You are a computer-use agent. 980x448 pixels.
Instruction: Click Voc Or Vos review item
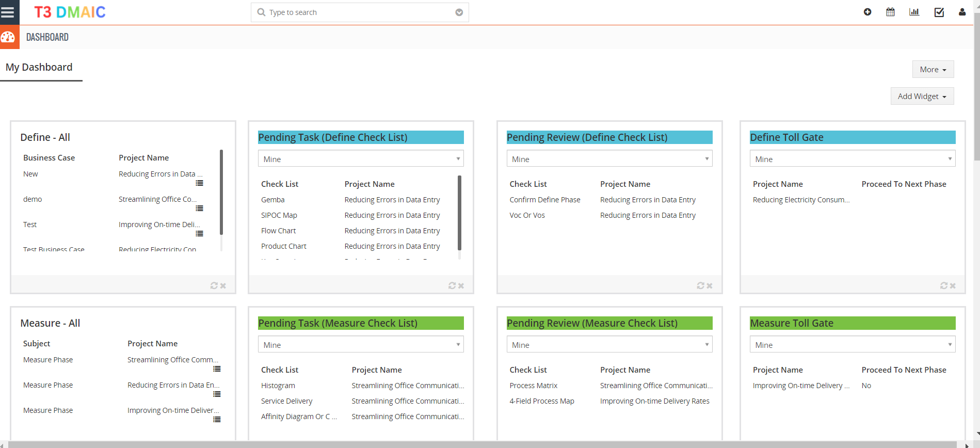[x=527, y=215]
